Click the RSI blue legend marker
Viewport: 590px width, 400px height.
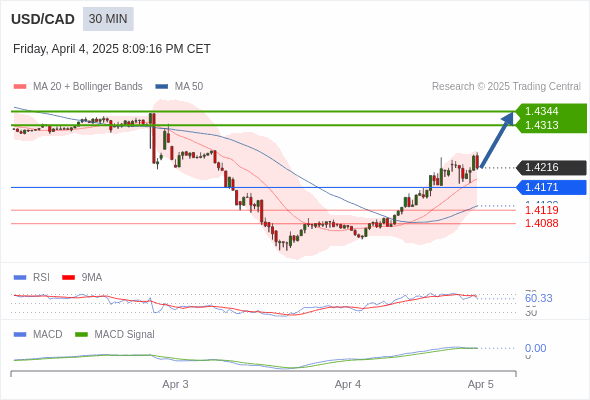point(20,278)
